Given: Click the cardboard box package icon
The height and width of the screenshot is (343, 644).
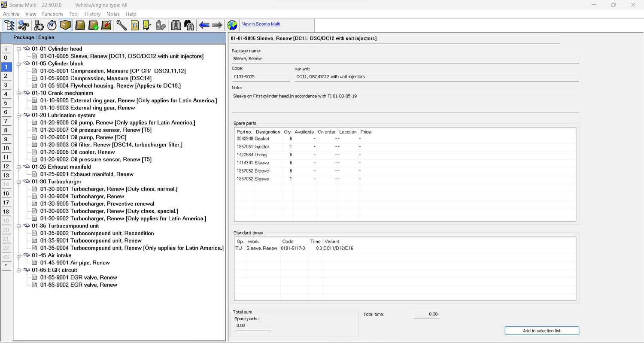Looking at the screenshot, I should [x=65, y=25].
